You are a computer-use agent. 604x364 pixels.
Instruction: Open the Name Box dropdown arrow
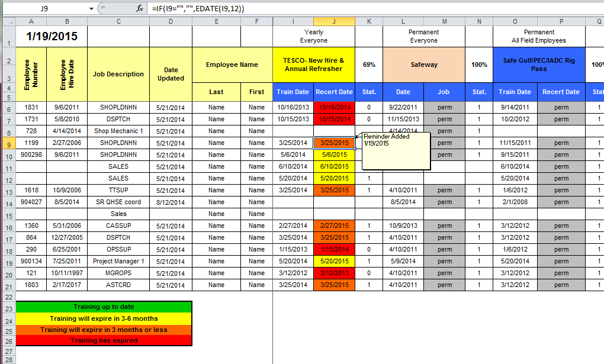coord(91,9)
